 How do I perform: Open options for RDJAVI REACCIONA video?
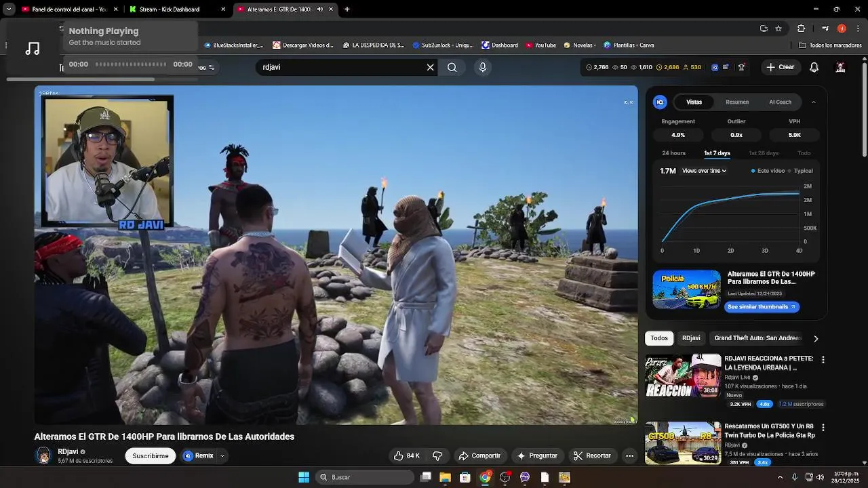tap(823, 360)
